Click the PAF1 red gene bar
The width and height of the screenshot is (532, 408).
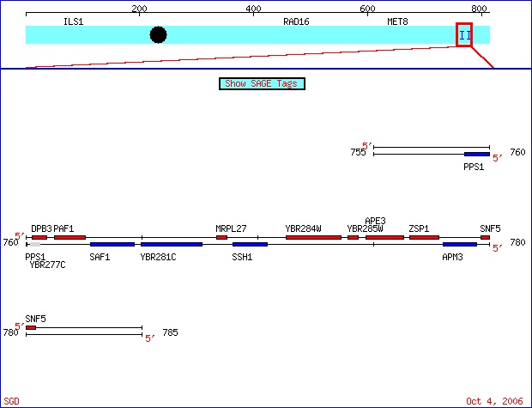tap(70, 237)
